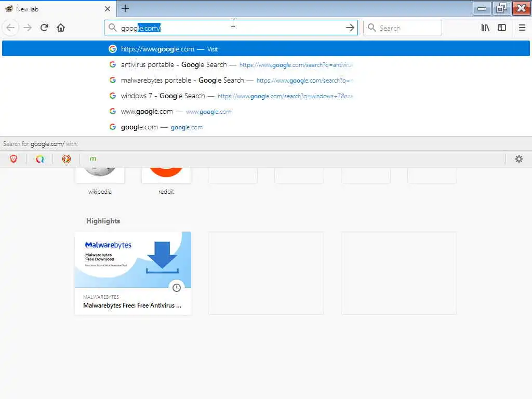
Task: Search with the colorful ring engine icon
Action: coord(39,159)
